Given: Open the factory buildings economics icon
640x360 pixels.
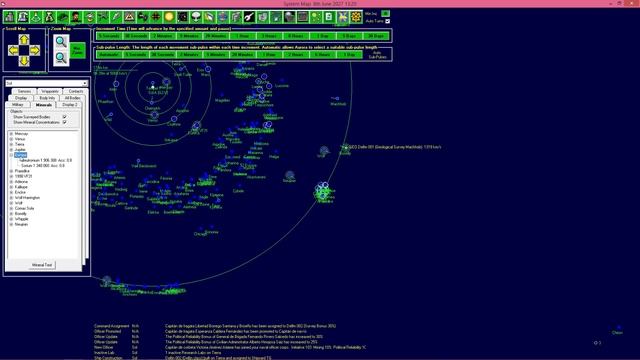Looking at the screenshot, I should pos(9,17).
